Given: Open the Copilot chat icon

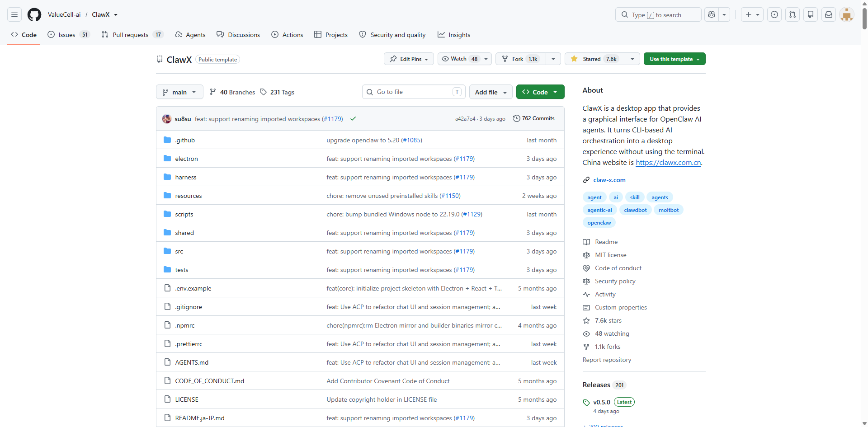Looking at the screenshot, I should click(712, 14).
